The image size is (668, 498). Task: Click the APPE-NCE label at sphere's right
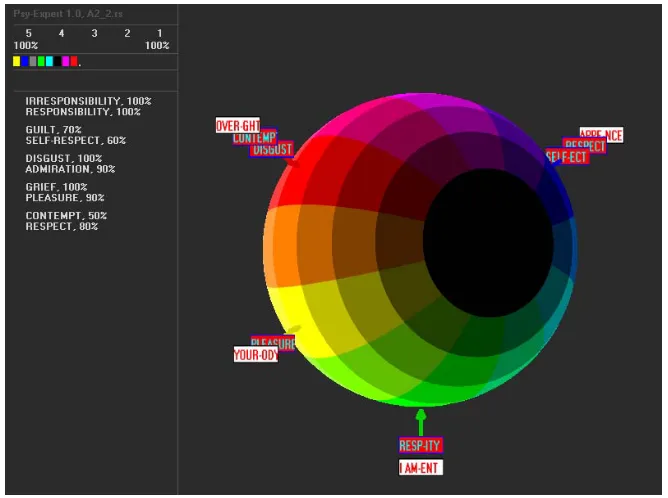[x=601, y=135]
